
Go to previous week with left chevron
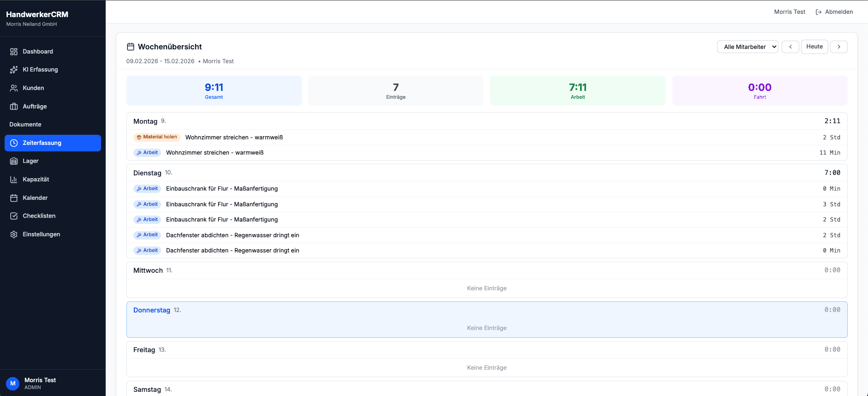[790, 47]
